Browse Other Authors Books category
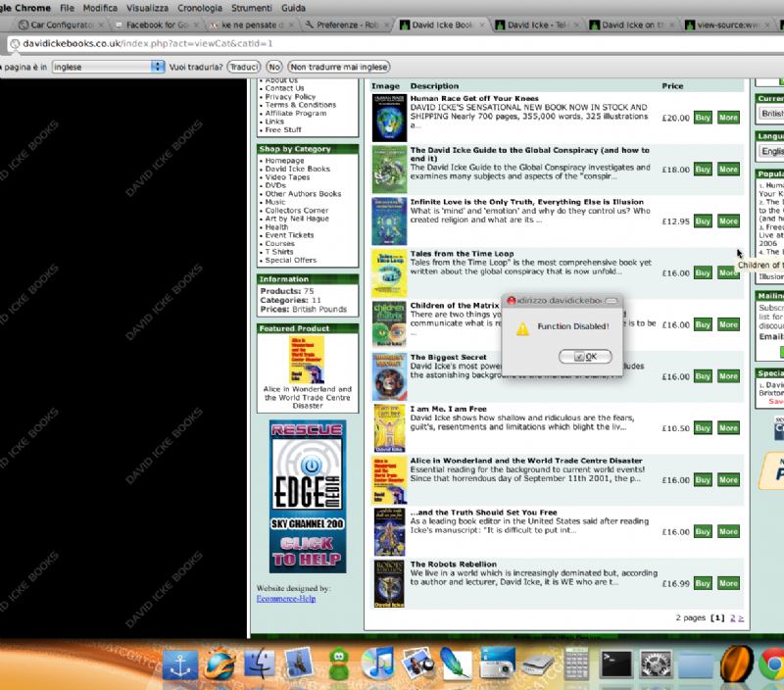 coord(303,193)
